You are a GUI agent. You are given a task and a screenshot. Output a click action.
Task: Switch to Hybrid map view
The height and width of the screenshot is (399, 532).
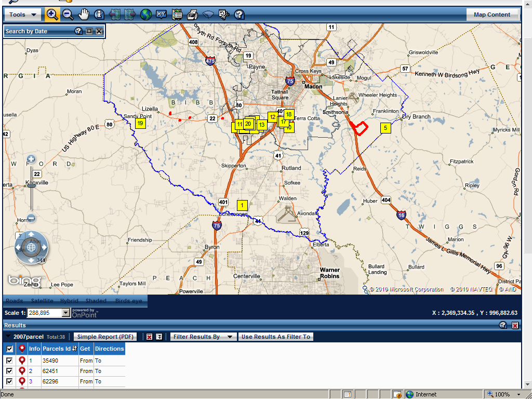[x=69, y=301]
